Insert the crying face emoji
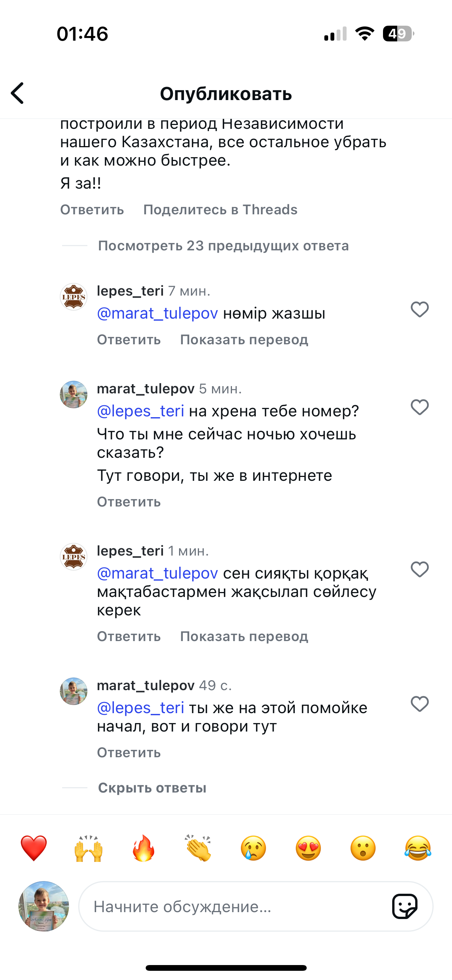Viewport: 452px width, 980px height. click(x=253, y=848)
